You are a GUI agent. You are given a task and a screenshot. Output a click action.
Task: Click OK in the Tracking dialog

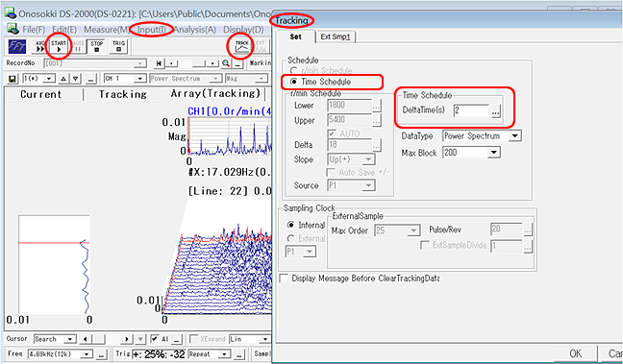[x=575, y=353]
